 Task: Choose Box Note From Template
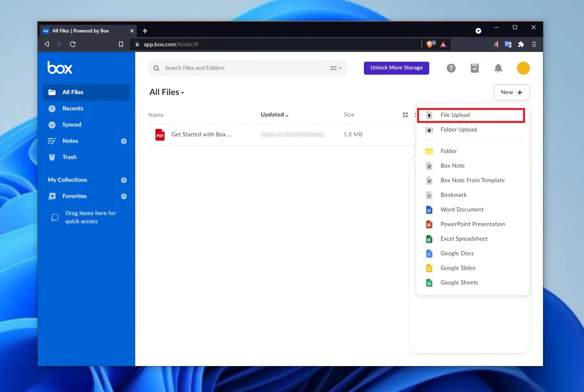[473, 181]
